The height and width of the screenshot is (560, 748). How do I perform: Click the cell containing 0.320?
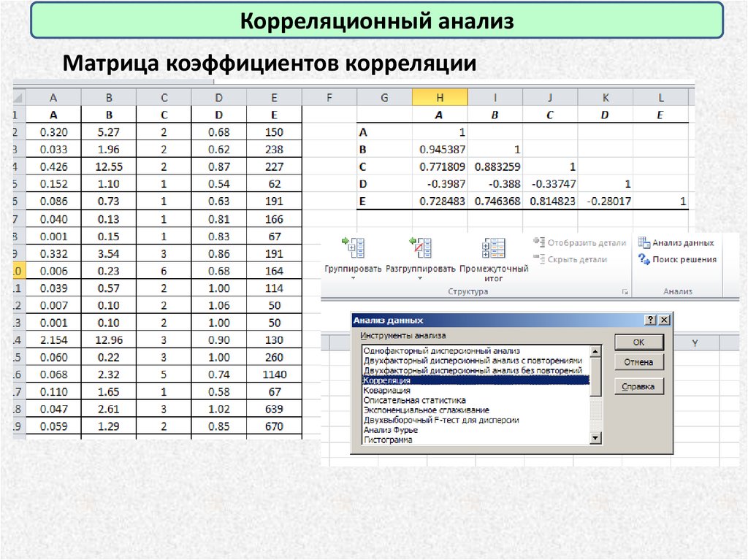coord(53,132)
